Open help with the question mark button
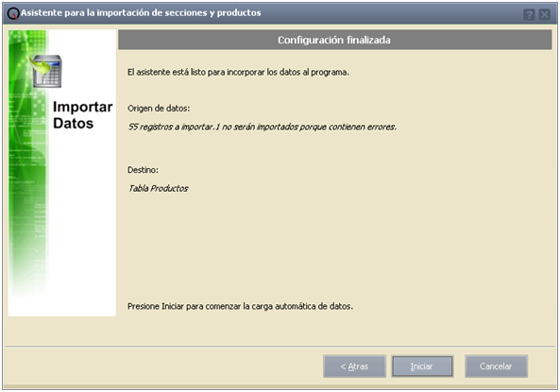The width and height of the screenshot is (560, 392). click(529, 15)
